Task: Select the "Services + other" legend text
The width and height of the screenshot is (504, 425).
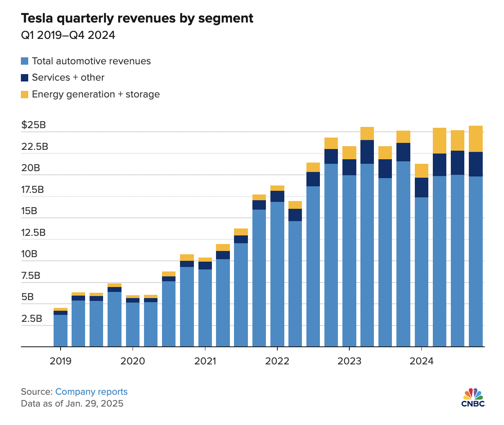Action: click(x=68, y=78)
